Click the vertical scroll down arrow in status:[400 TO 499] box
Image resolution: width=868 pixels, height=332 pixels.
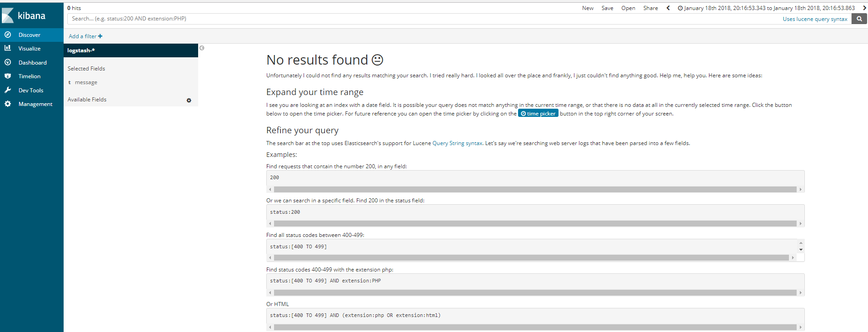(801, 250)
